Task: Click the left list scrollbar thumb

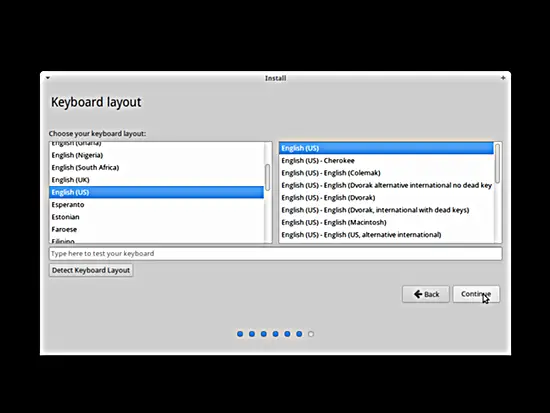Action: click(x=268, y=177)
